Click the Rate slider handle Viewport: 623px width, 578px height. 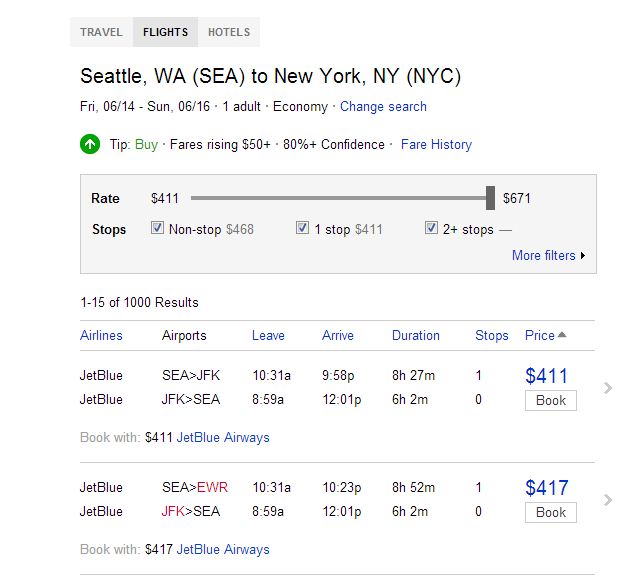click(491, 198)
